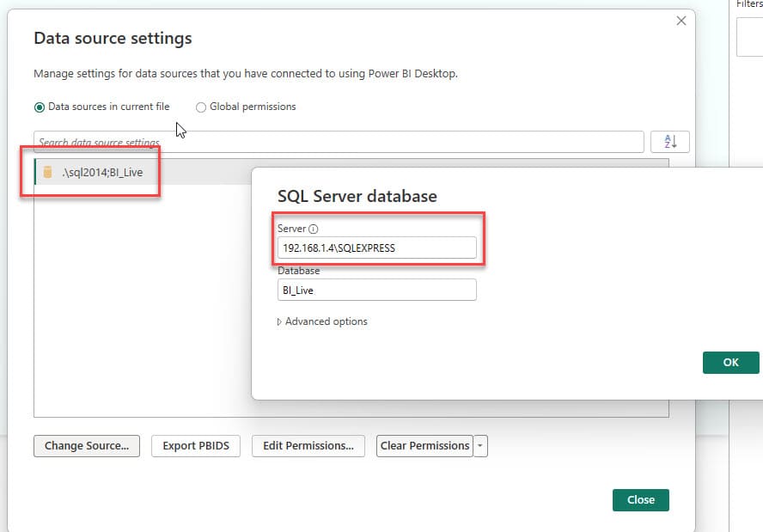
Task: Confirm SQL Server database with OK
Action: [x=731, y=362]
